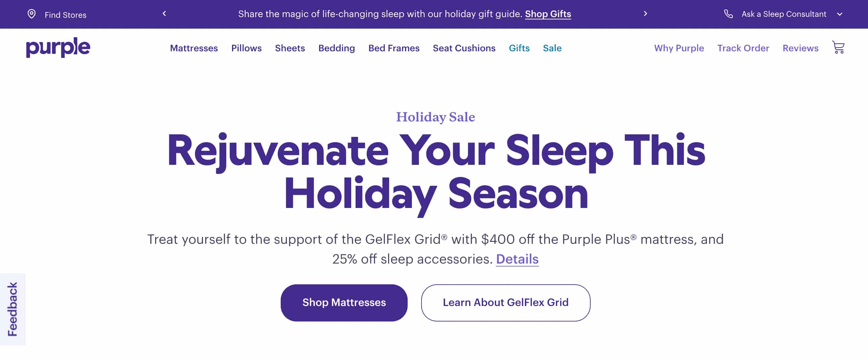Open the Pillows menu

pos(246,48)
